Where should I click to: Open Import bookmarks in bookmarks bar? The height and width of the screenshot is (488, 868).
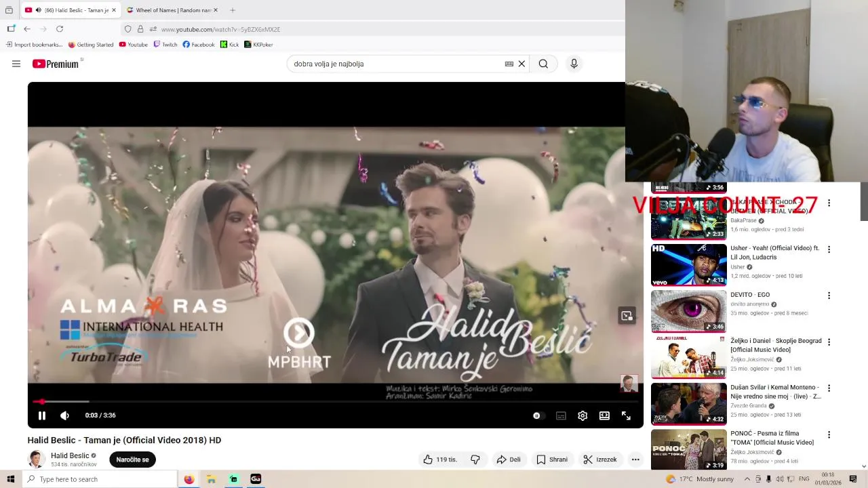(x=34, y=45)
